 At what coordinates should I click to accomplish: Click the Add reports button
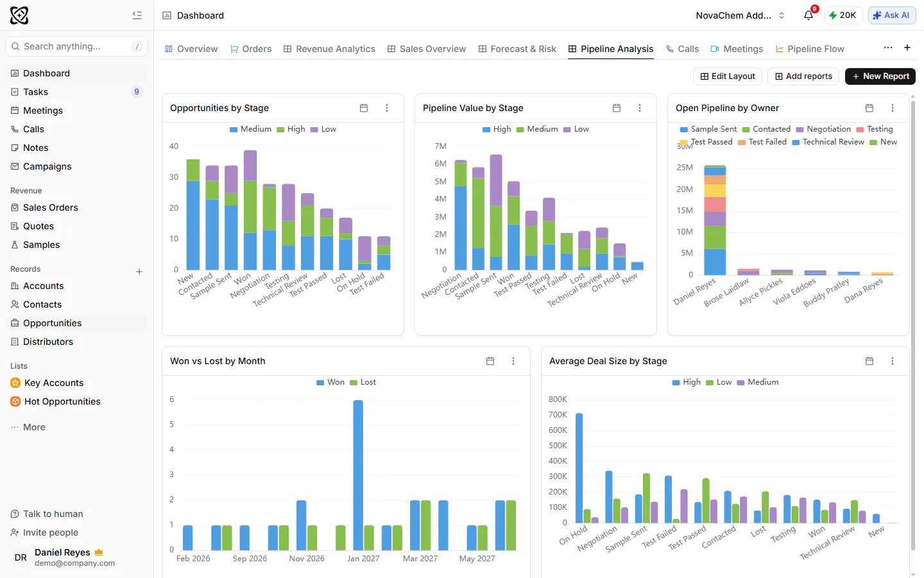tap(803, 76)
